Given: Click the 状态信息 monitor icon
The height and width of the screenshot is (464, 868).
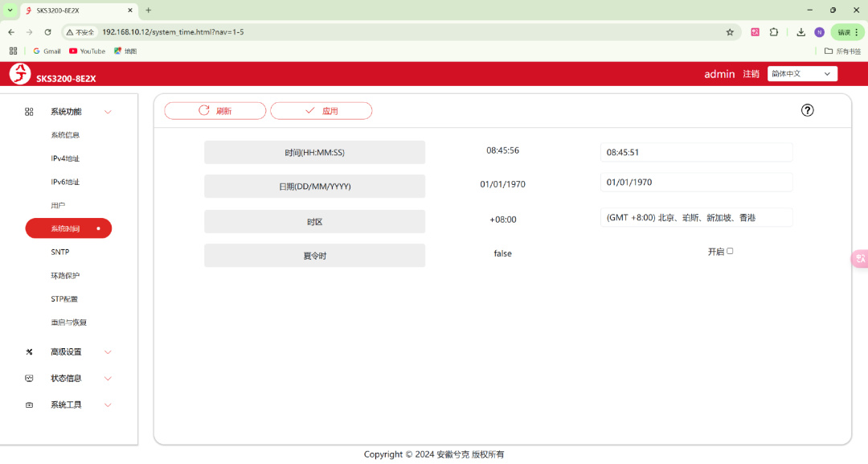Looking at the screenshot, I should [x=30, y=379].
